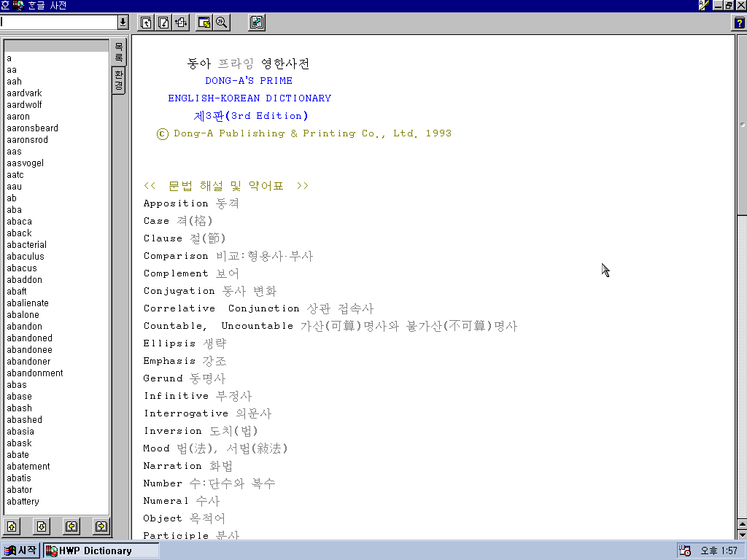
Task: Click the calendar clock icon in system tray
Action: [x=684, y=551]
